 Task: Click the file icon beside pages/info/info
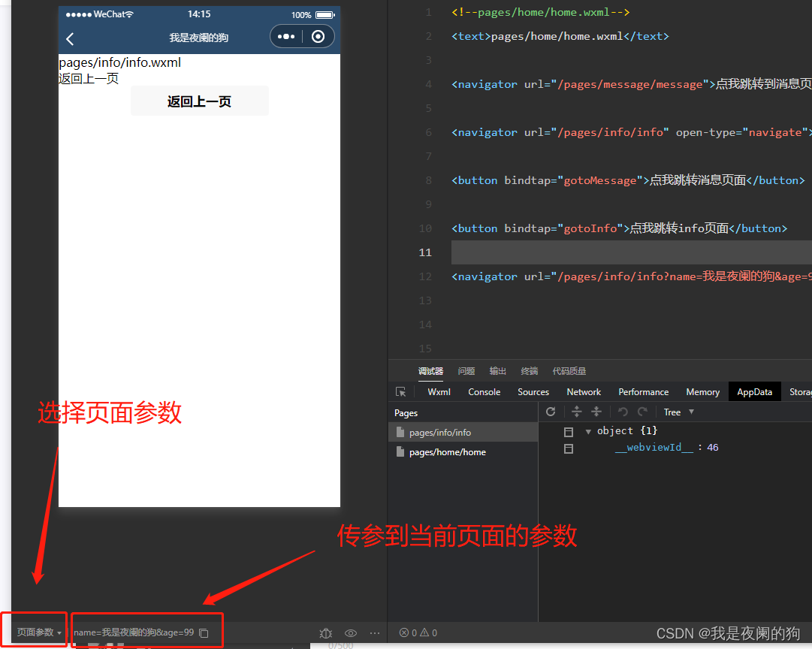[400, 432]
